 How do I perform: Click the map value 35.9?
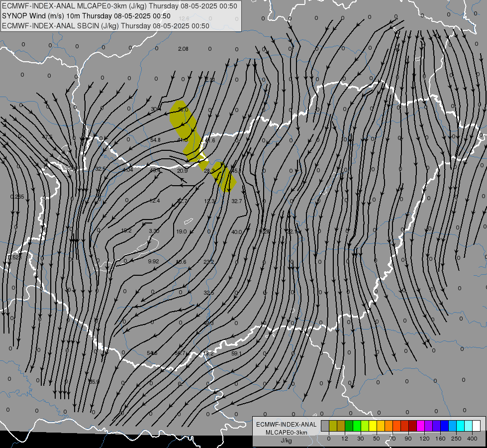[94, 382]
